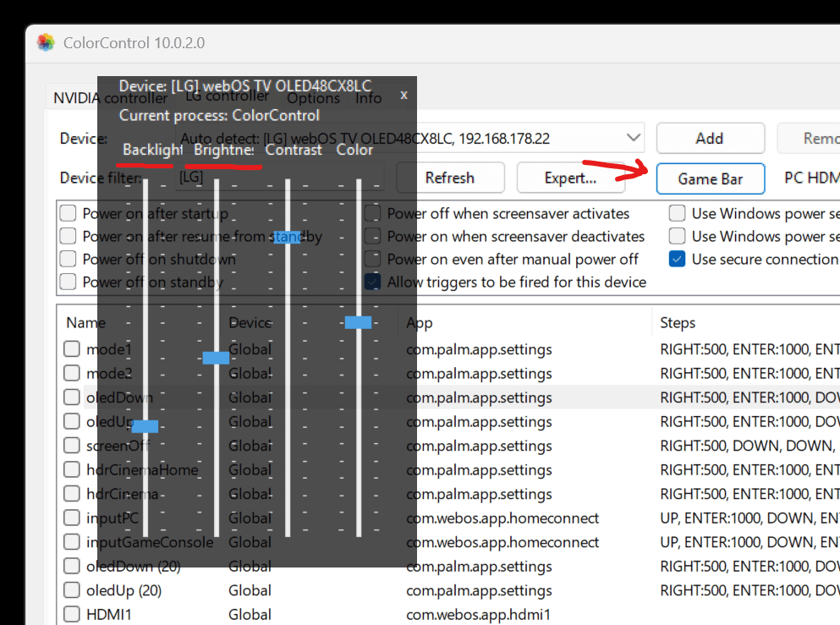Open the Device combo box dropdown arrow
The height and width of the screenshot is (625, 840).
[634, 138]
